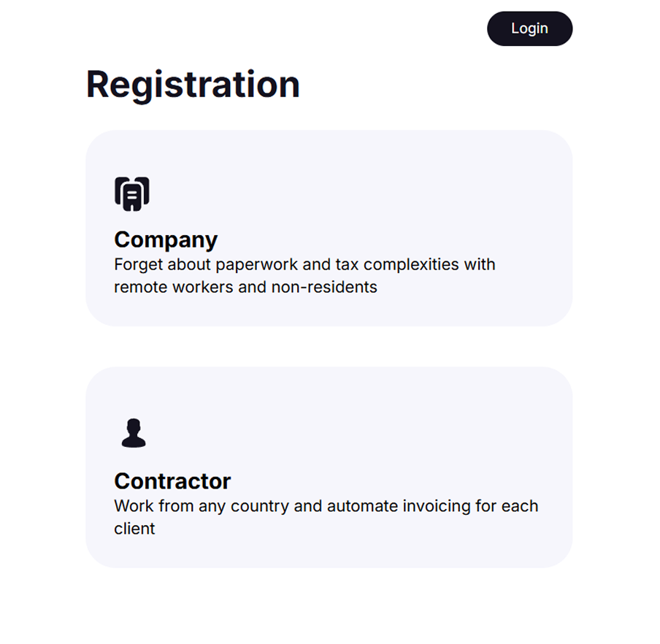Select the Company heading

coord(166,239)
